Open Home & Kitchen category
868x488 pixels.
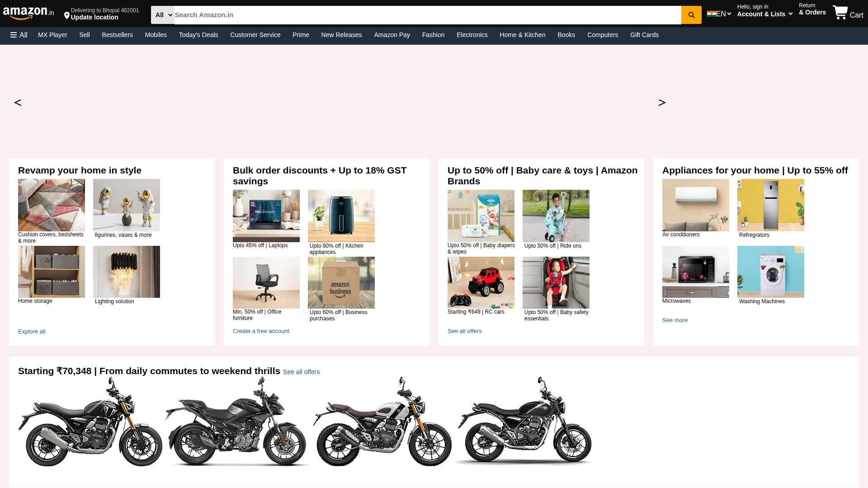pos(523,35)
